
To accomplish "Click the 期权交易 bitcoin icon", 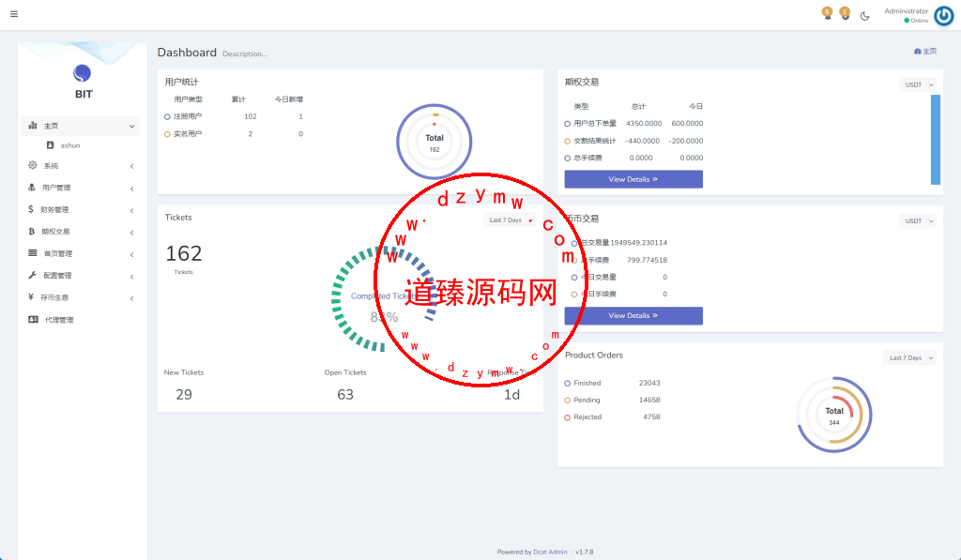I will tap(31, 231).
